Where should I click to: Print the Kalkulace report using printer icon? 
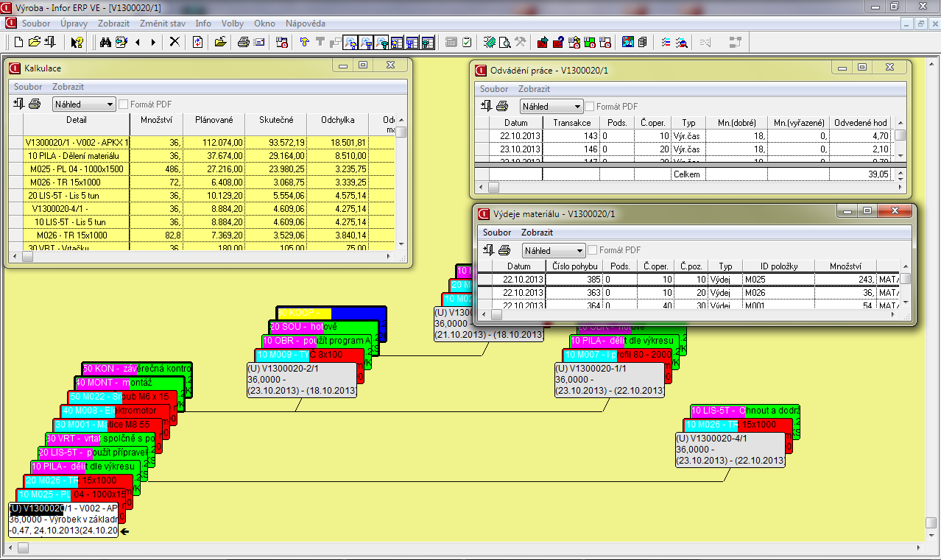coord(35,104)
